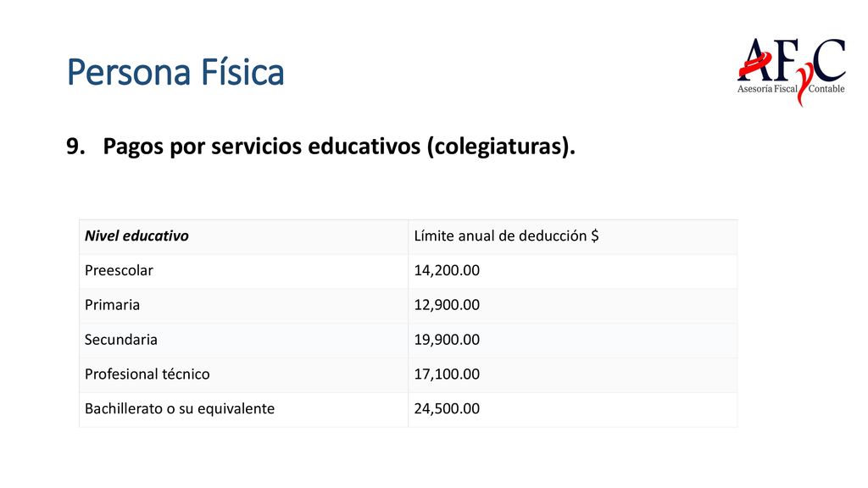Select Bachillerato o su equivalente cell
The height and width of the screenshot is (488, 868).
[x=243, y=409]
